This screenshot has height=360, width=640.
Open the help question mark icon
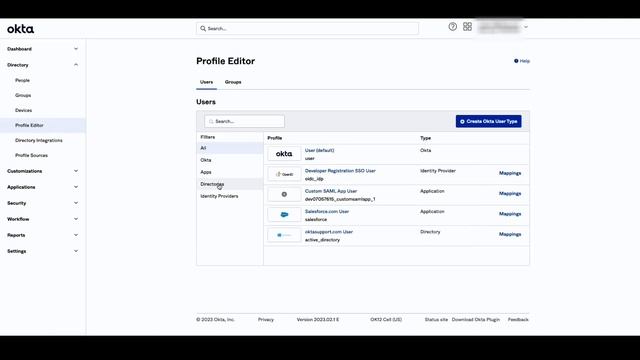tap(452, 27)
